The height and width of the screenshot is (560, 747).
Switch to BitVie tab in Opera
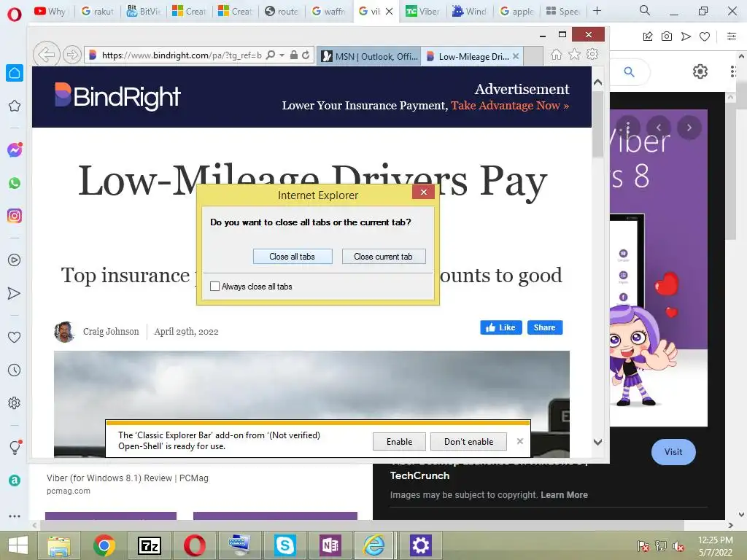(144, 11)
